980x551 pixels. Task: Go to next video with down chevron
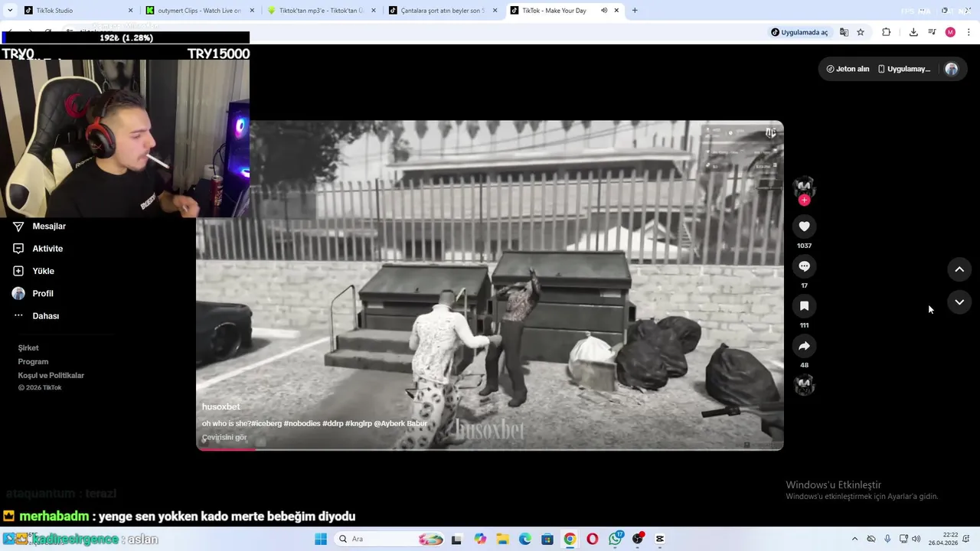(x=959, y=302)
